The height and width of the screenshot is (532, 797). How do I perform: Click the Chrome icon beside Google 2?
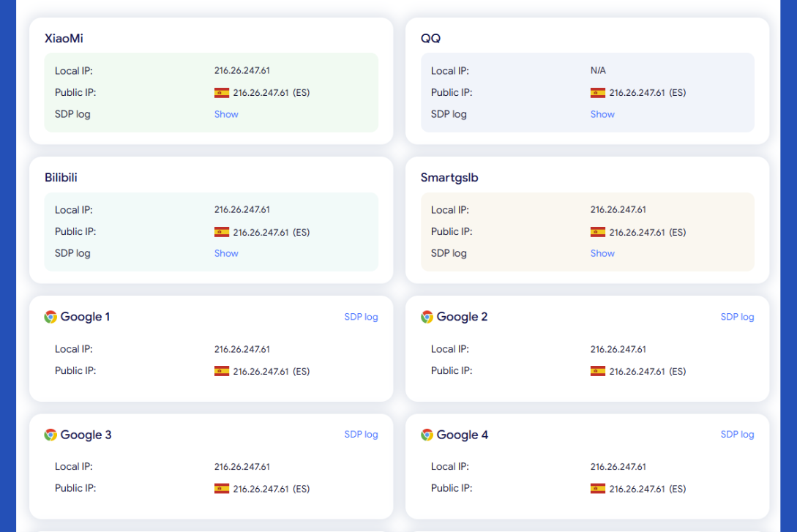[x=427, y=317]
